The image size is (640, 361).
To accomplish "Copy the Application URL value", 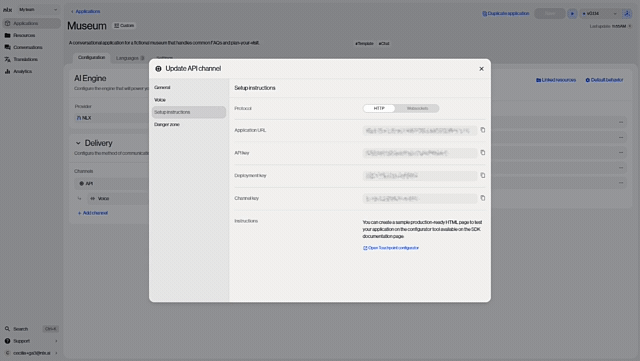I will [482, 130].
